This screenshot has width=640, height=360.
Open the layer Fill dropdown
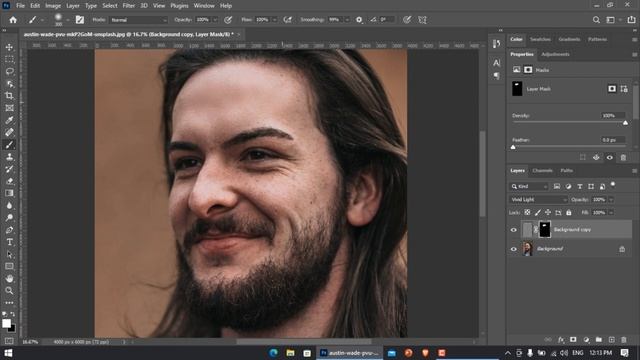click(x=611, y=213)
